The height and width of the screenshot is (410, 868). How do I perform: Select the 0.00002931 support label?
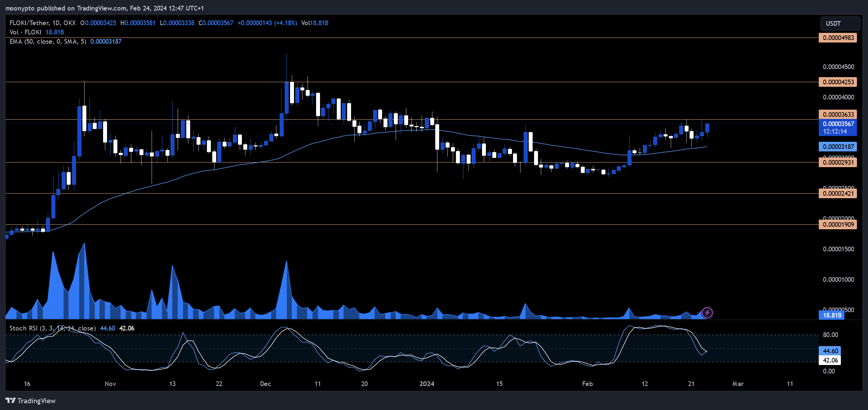click(838, 162)
